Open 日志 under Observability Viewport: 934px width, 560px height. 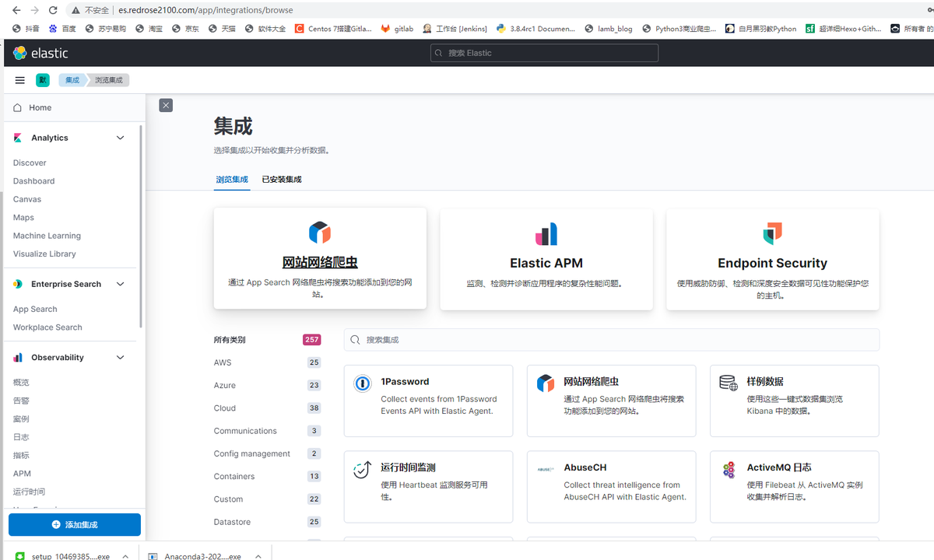click(x=21, y=437)
